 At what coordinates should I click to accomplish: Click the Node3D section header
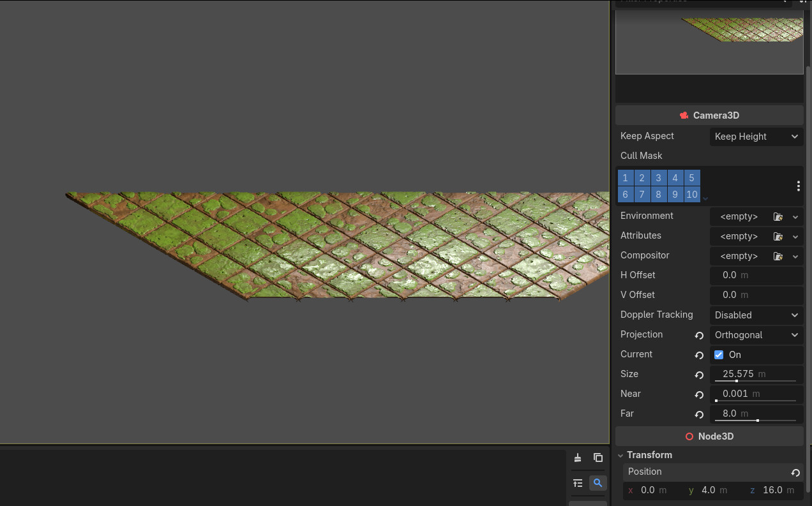(x=709, y=436)
